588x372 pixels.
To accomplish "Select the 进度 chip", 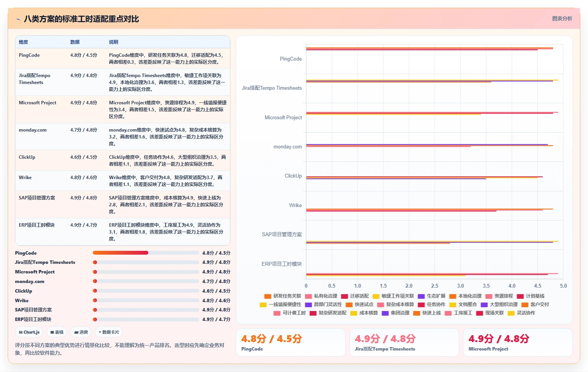I will (x=81, y=332).
